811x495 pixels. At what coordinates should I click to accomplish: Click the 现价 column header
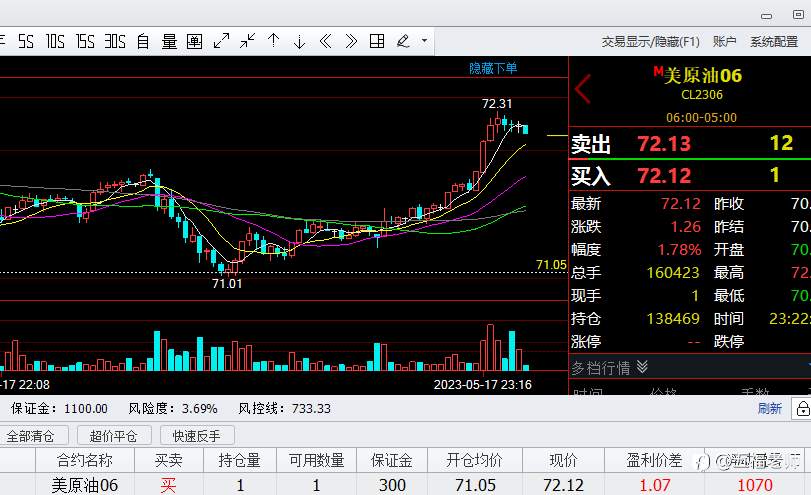point(563,460)
